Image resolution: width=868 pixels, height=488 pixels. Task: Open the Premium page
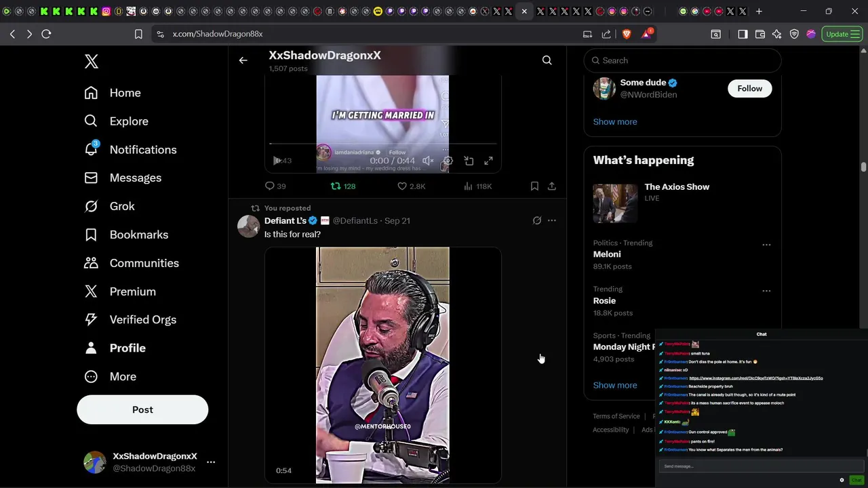[120, 291]
